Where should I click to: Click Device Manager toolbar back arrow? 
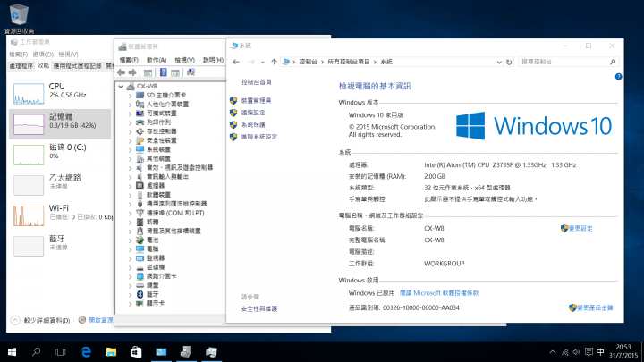121,72
